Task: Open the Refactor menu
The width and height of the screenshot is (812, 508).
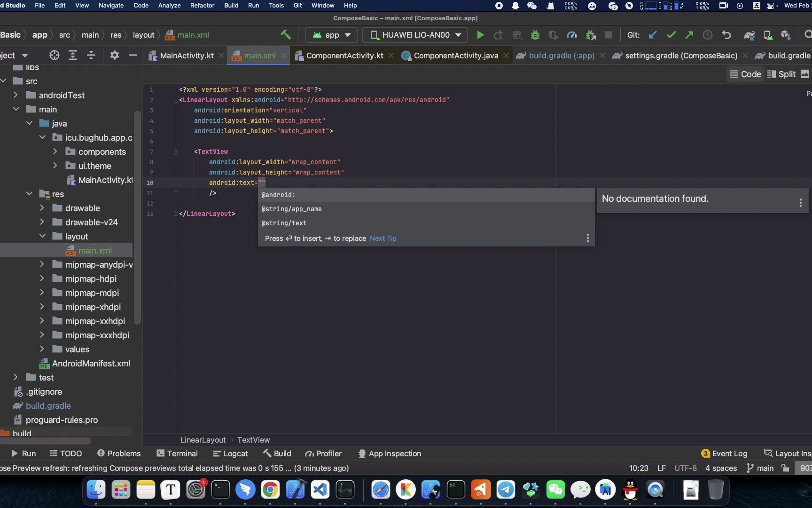Action: pos(202,5)
